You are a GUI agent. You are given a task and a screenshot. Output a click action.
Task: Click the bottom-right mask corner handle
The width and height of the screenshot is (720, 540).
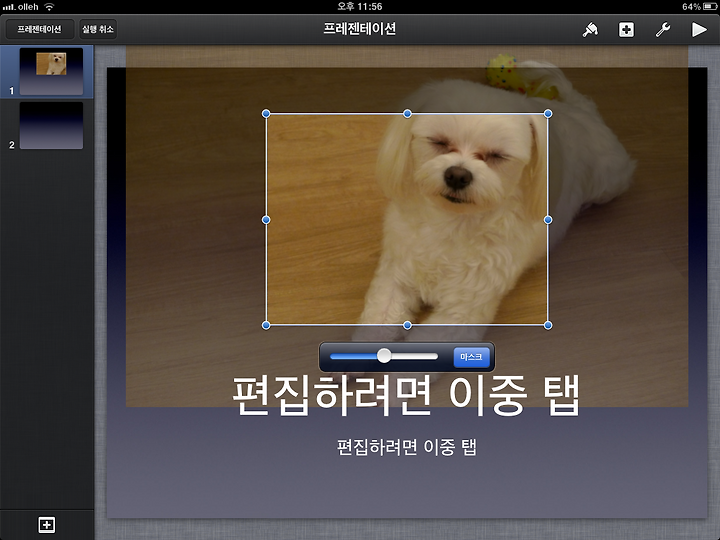[548, 325]
